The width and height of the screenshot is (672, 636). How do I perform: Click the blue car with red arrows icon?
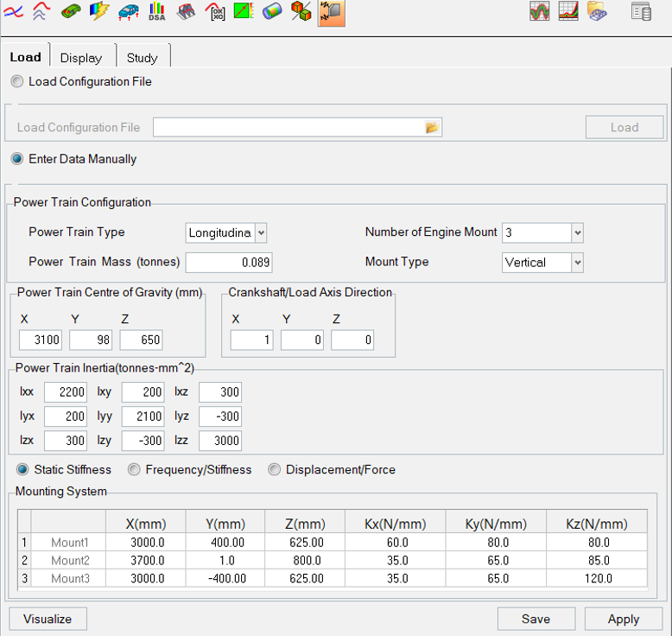point(128,12)
